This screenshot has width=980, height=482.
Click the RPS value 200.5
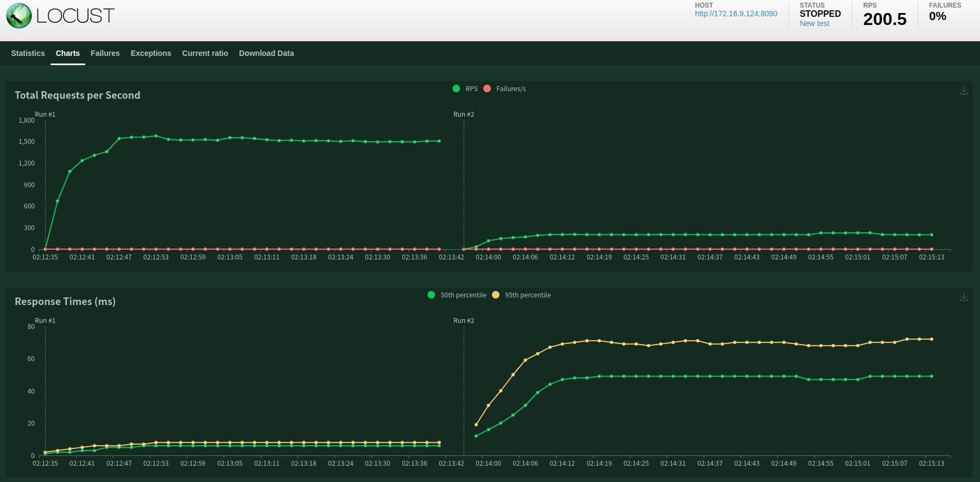(x=885, y=19)
